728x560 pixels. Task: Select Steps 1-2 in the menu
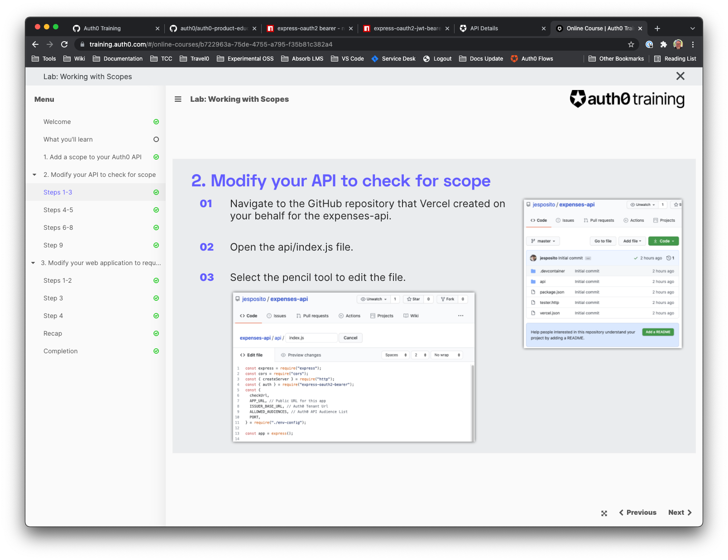[57, 280]
